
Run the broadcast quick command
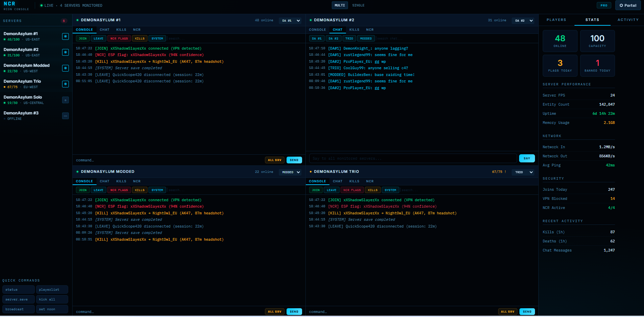click(x=19, y=309)
